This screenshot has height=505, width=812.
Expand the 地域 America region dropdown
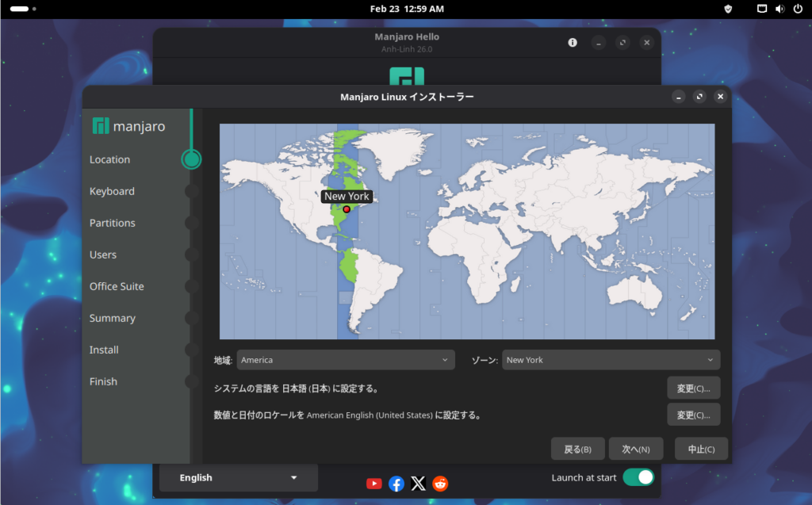point(346,360)
